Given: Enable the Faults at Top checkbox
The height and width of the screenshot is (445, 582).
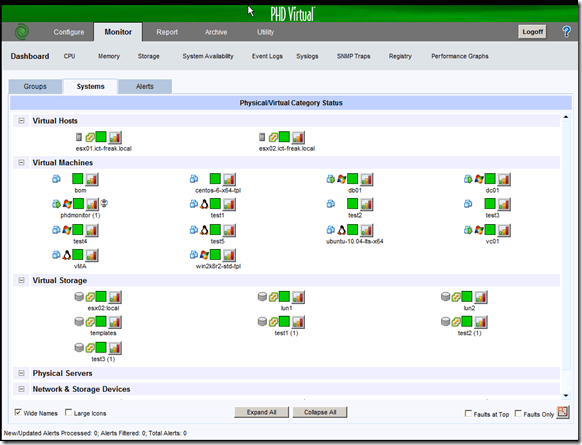Looking at the screenshot, I should click(468, 413).
